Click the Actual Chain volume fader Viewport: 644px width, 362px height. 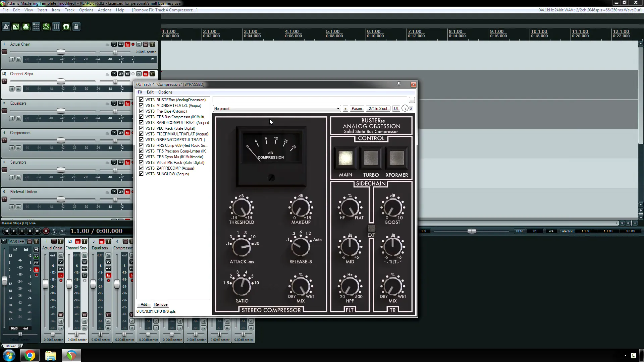pos(61,52)
